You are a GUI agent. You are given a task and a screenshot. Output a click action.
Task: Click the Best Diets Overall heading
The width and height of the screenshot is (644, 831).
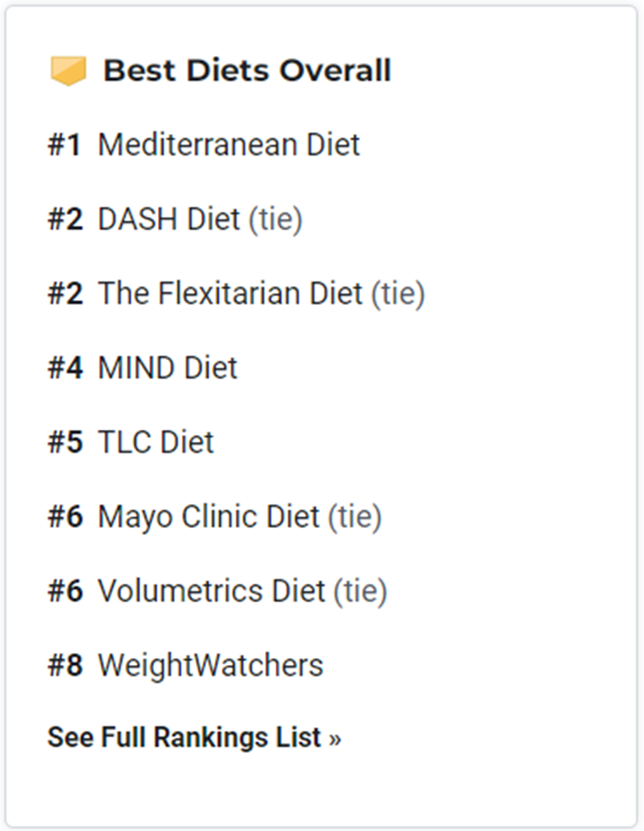click(247, 71)
